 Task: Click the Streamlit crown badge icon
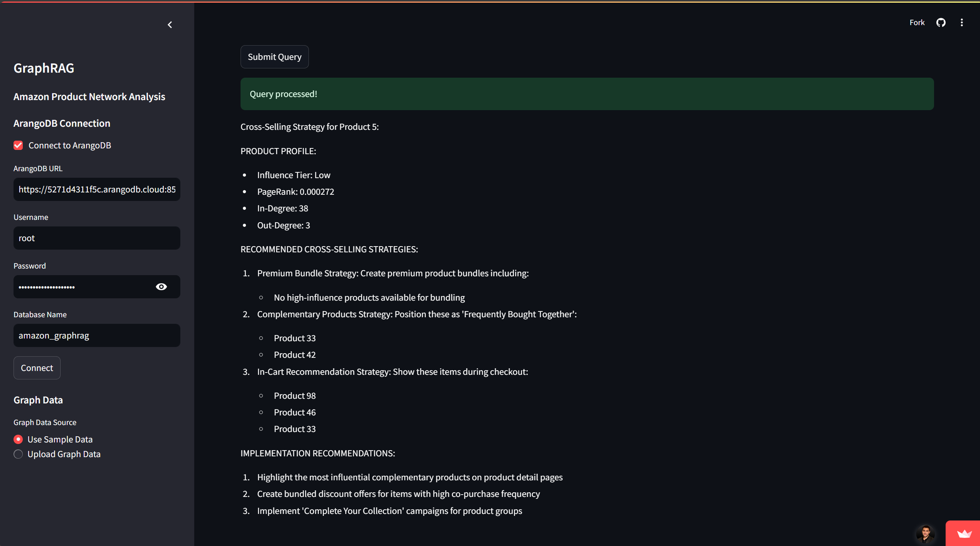[x=964, y=534]
